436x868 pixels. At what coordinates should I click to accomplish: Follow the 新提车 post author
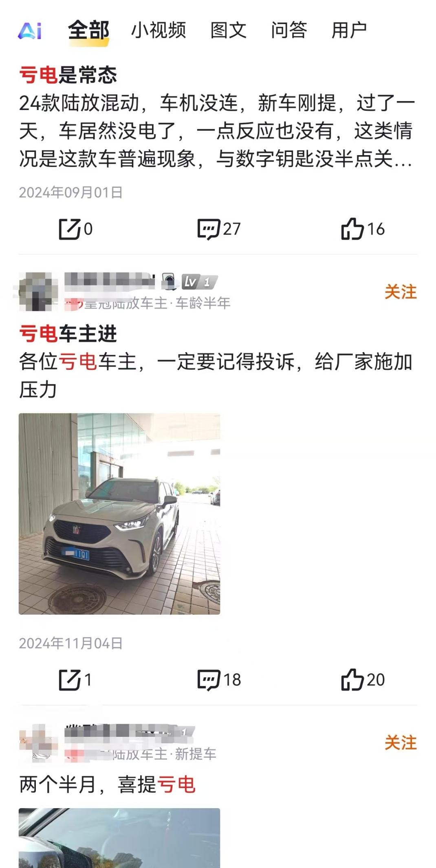pos(401,743)
